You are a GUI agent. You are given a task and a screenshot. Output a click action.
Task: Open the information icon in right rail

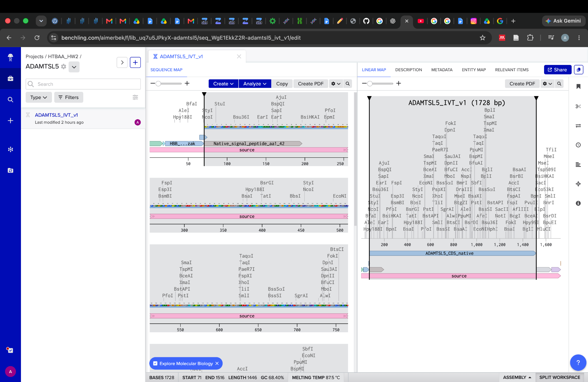[578, 203]
